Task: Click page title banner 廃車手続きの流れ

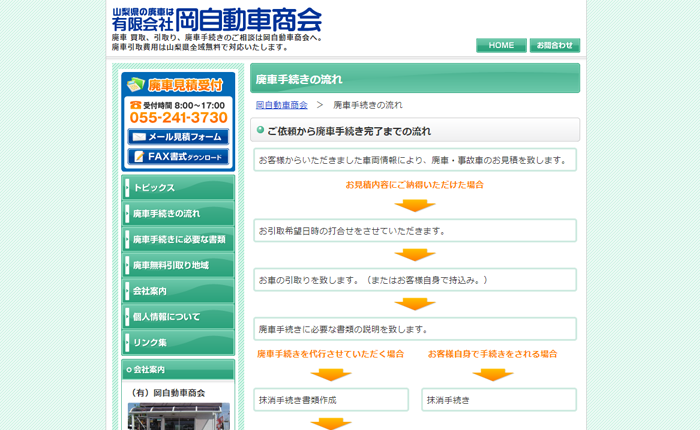Action: tap(415, 78)
